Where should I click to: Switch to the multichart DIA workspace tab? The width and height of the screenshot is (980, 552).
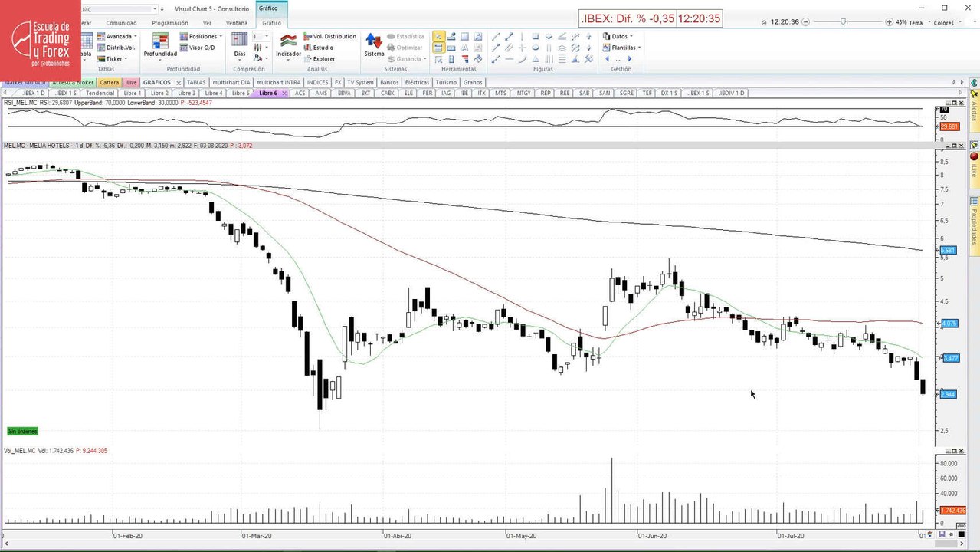click(231, 82)
